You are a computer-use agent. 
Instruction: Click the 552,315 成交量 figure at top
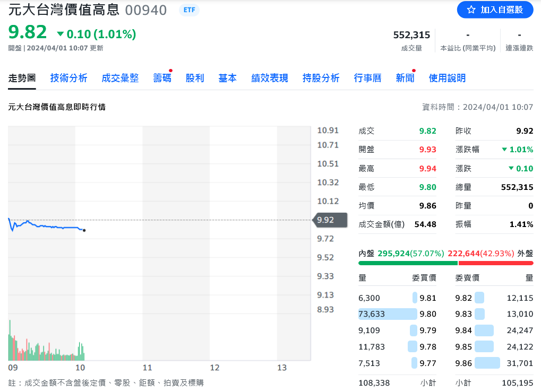[x=411, y=35]
